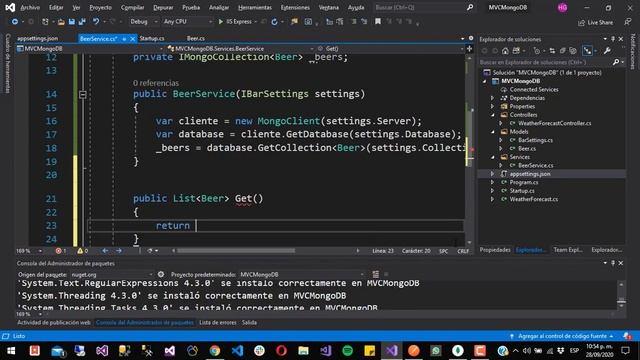Select Program.cs in Solution Explorer
The height and width of the screenshot is (360, 640).
tap(524, 182)
